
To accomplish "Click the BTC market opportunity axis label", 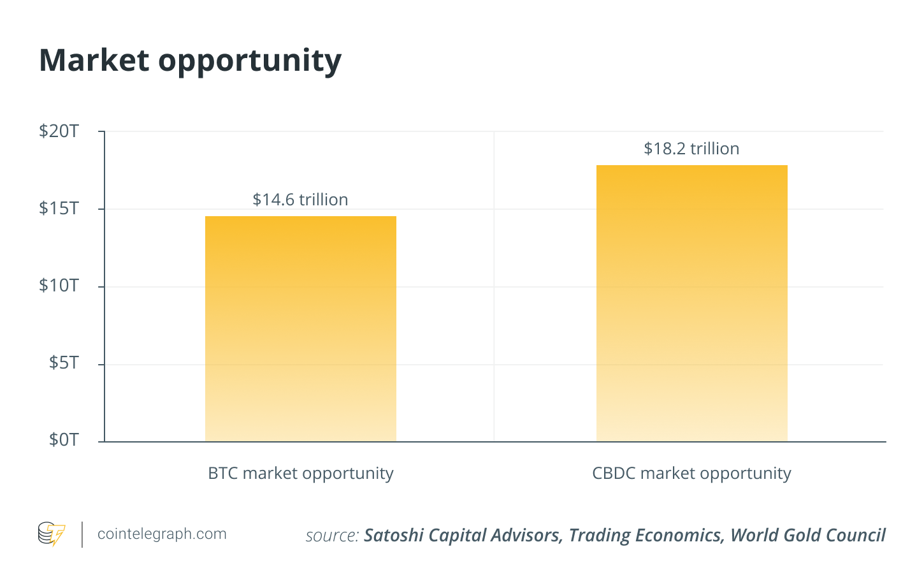I will pos(301,474).
